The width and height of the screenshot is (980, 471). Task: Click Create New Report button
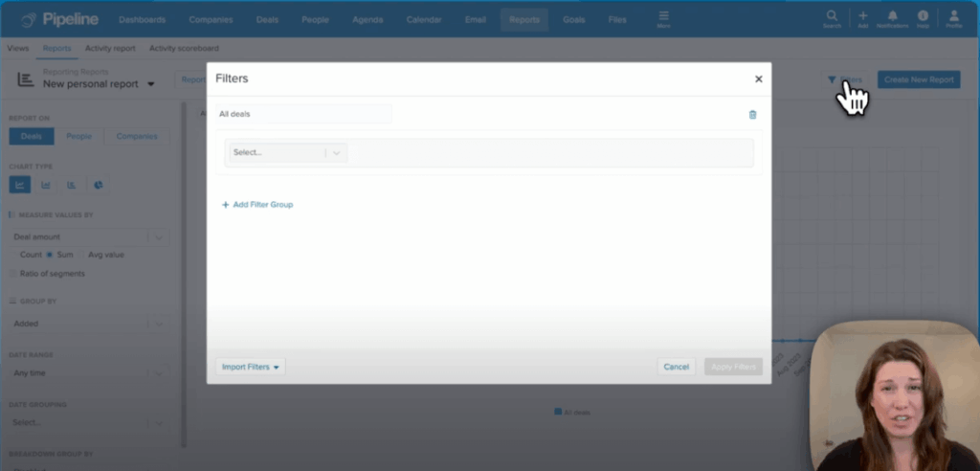point(919,79)
